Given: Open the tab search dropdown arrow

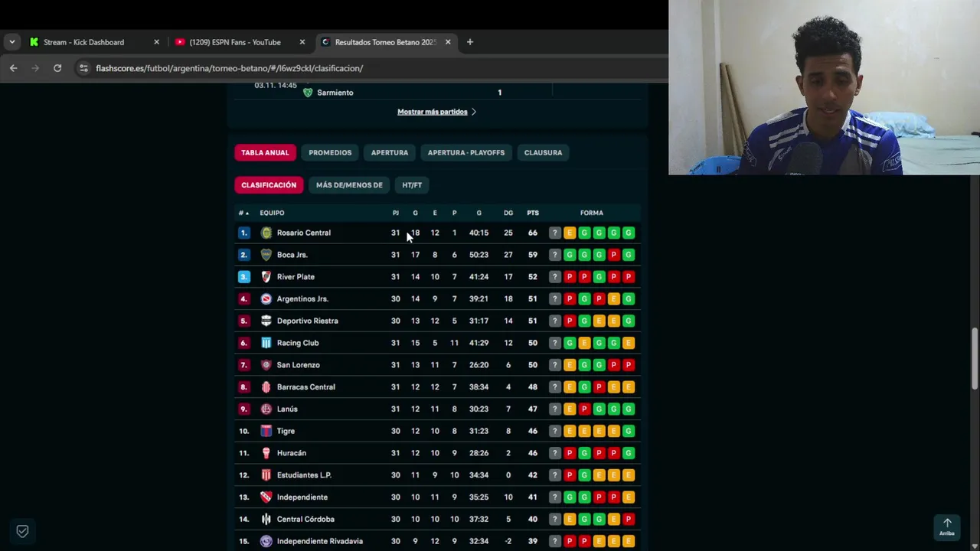Looking at the screenshot, I should [11, 42].
